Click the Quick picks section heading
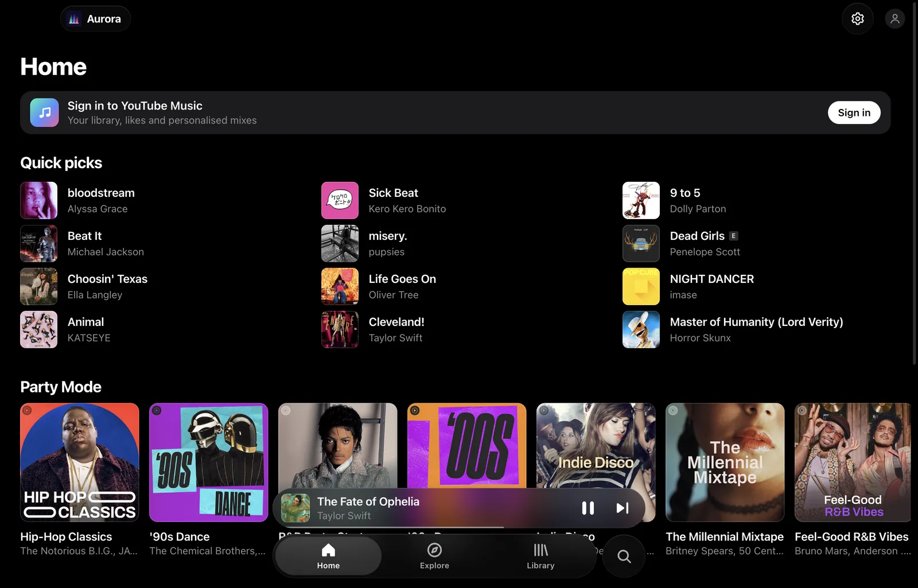The image size is (918, 588). [x=61, y=163]
